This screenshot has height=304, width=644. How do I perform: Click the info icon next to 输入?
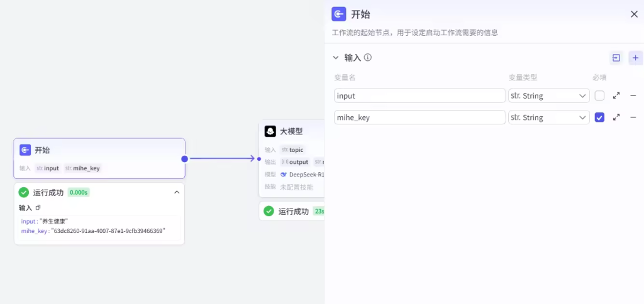pos(368,58)
